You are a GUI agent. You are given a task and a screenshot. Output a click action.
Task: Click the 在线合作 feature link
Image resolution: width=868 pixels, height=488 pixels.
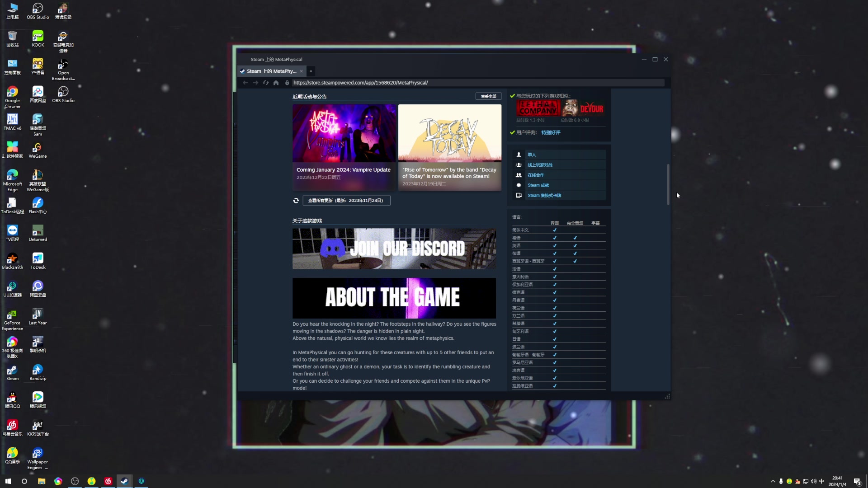tap(536, 175)
